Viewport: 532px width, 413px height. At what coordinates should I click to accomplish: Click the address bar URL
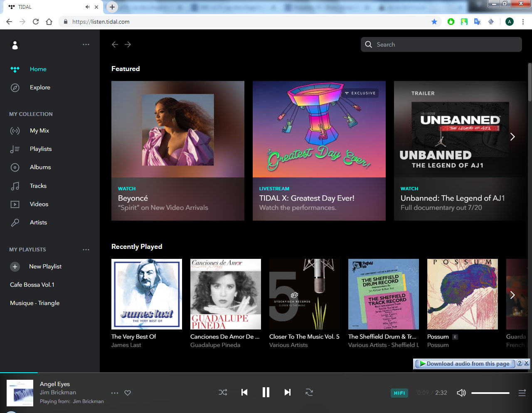[101, 22]
